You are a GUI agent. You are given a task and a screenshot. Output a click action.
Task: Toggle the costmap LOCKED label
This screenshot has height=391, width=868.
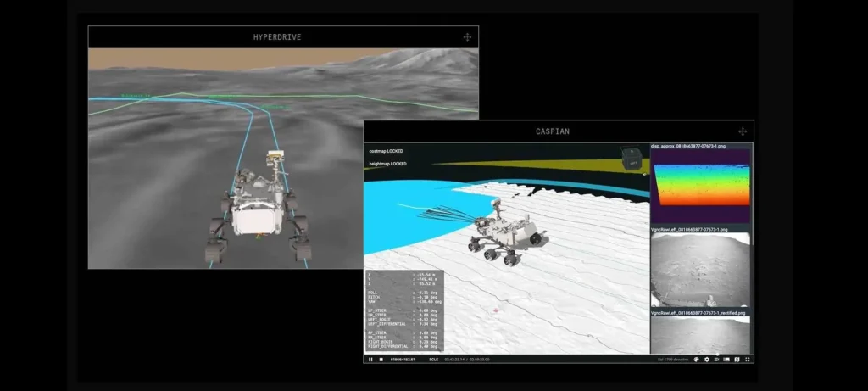click(x=387, y=151)
